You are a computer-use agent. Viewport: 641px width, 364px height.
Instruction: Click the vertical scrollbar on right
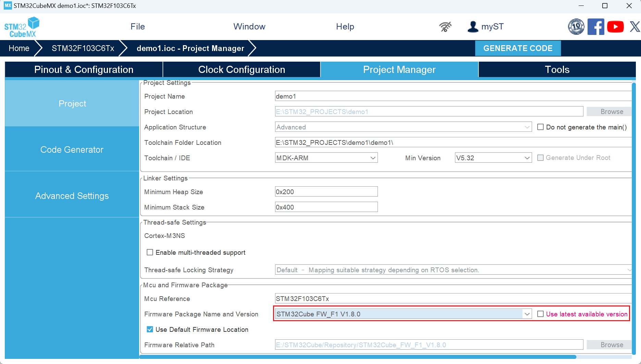pyautogui.click(x=634, y=218)
